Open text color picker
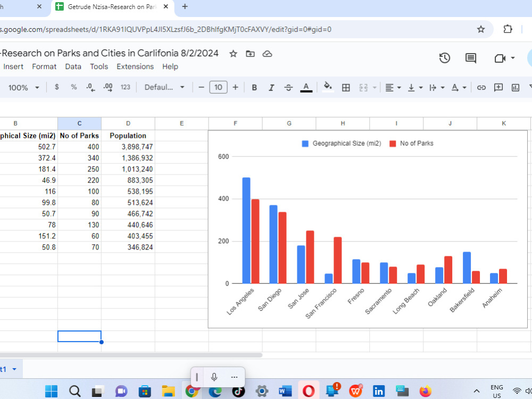 (306, 88)
